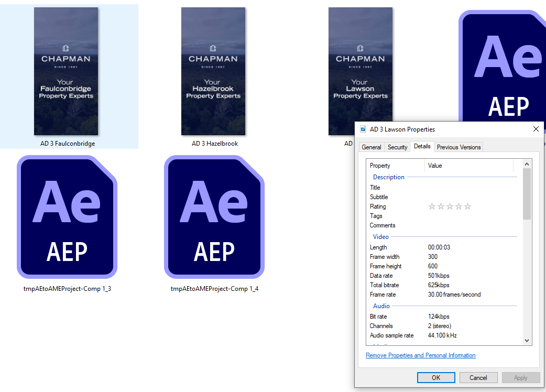546x392 pixels.
Task: Select the tmpAEtoAMEProject-Comp 1_3 AEP icon
Action: [67, 217]
